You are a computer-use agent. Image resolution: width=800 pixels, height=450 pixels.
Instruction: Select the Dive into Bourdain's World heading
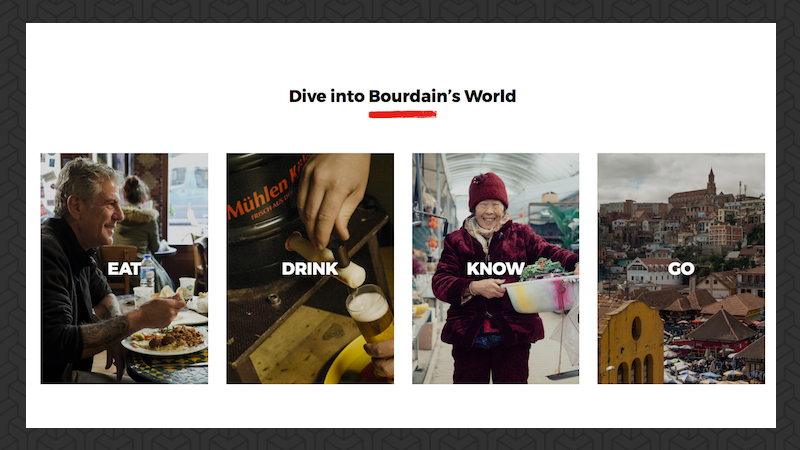coord(403,96)
